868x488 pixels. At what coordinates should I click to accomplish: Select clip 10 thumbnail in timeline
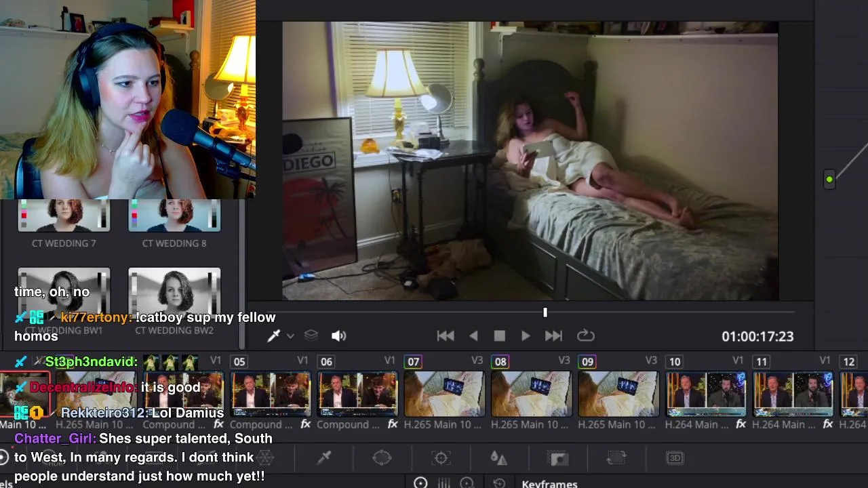[706, 394]
